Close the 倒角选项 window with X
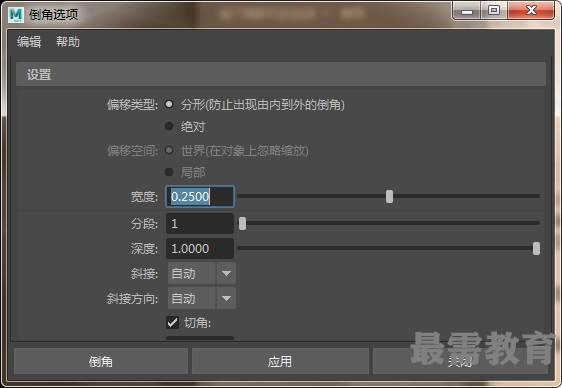This screenshot has height=388, width=562. click(531, 10)
